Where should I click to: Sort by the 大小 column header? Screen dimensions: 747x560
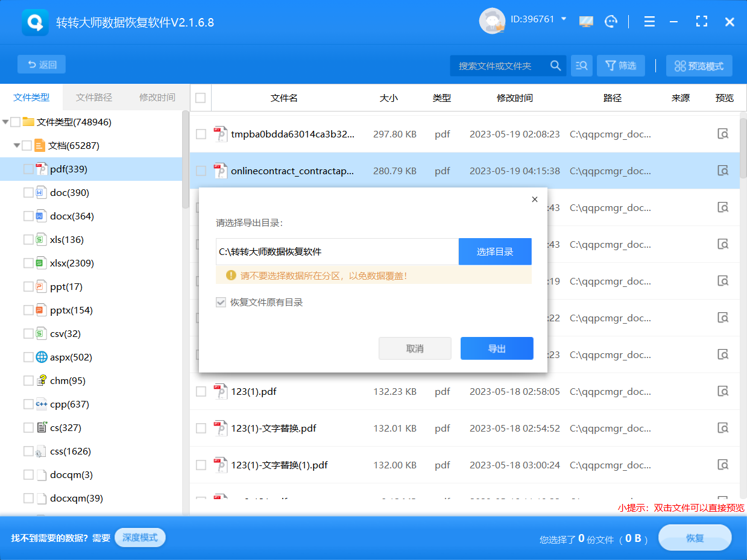(389, 98)
